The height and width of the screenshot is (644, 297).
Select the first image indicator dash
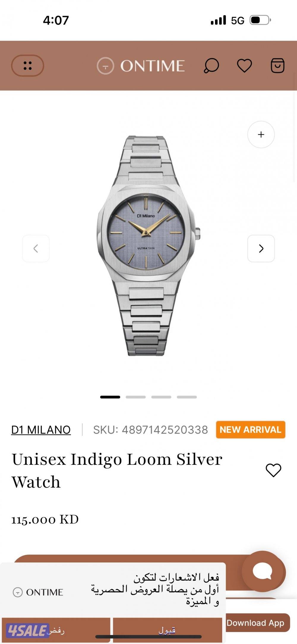110,397
